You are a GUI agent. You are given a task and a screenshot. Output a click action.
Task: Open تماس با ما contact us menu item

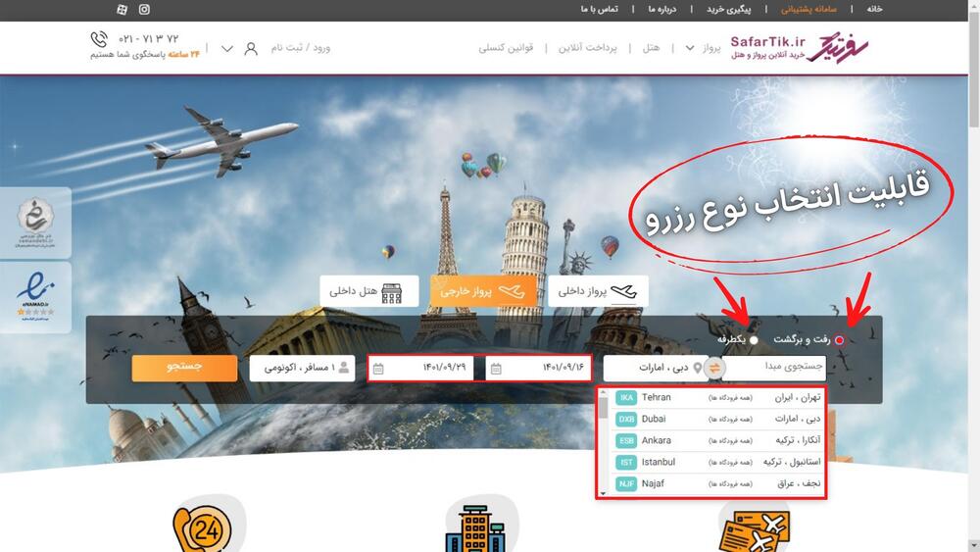[x=599, y=10]
